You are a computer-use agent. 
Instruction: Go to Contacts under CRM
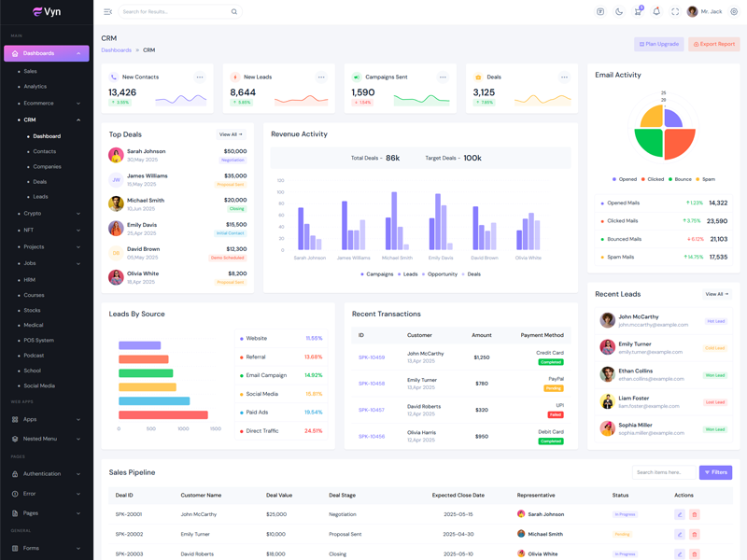pyautogui.click(x=44, y=151)
